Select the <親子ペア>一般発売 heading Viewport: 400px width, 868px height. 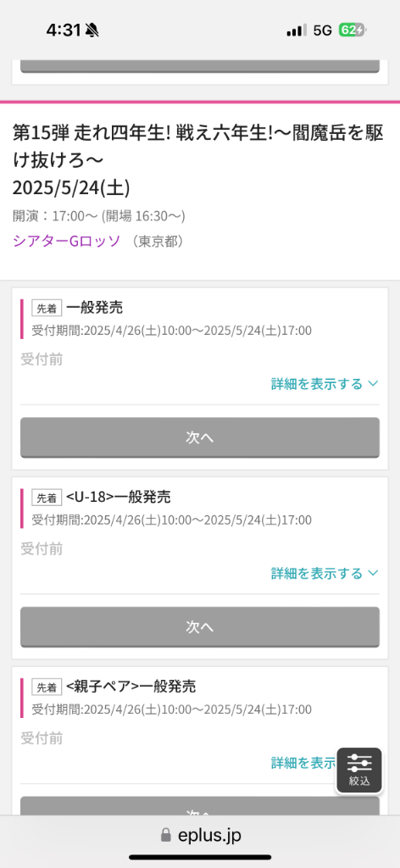click(131, 687)
